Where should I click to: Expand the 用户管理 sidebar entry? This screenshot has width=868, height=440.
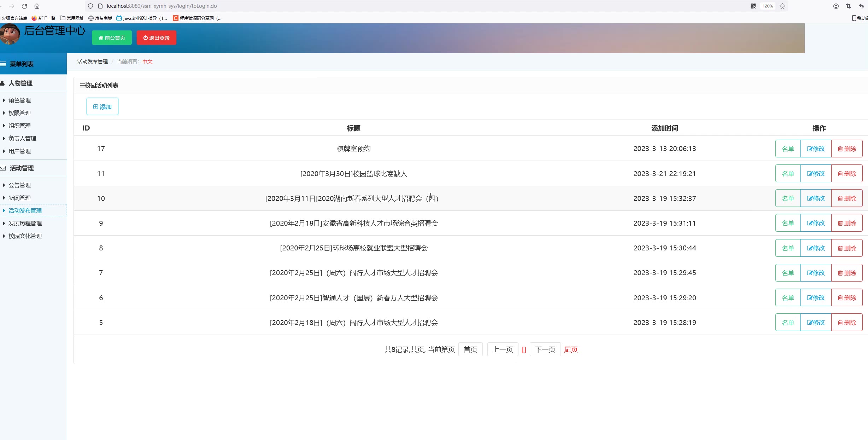coord(19,151)
